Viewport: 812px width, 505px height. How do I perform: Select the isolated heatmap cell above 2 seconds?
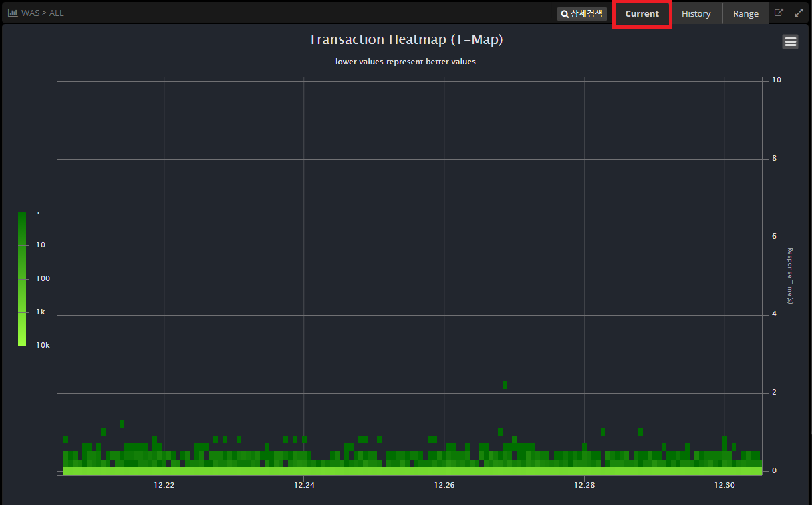click(505, 385)
